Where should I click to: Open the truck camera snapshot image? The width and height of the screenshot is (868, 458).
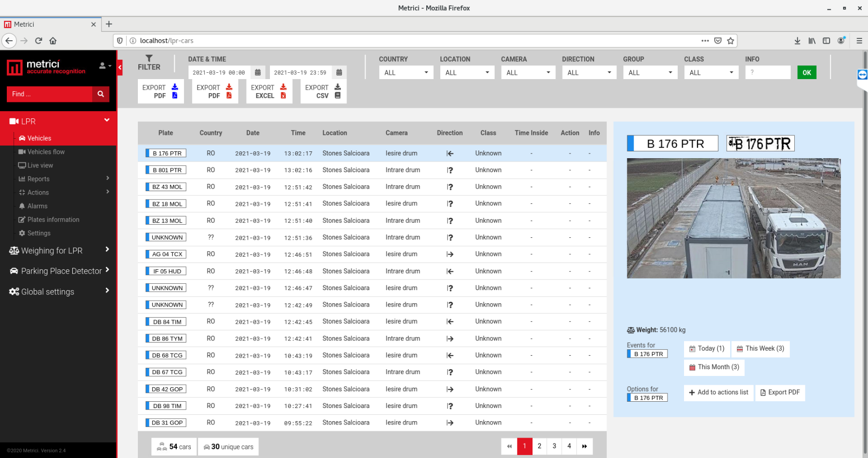[734, 218]
